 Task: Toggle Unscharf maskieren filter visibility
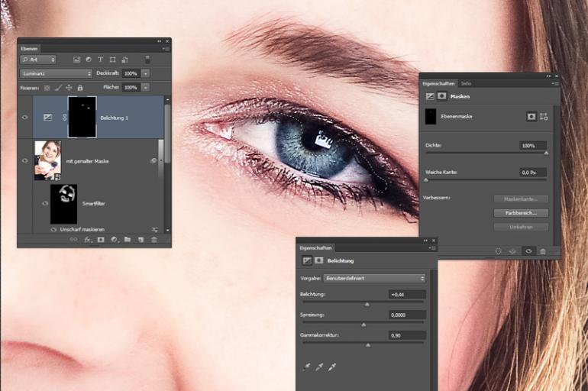pos(53,229)
